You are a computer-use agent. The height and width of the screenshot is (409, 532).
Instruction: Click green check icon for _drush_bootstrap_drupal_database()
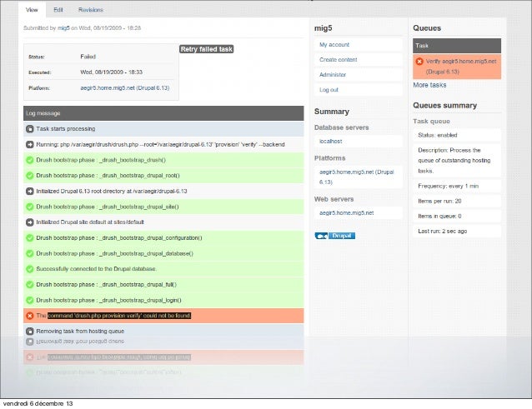[30, 253]
